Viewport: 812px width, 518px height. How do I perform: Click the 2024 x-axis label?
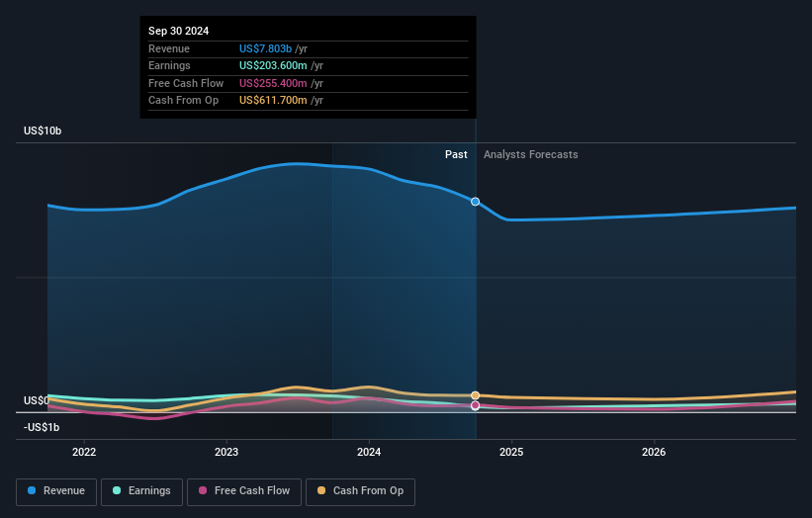[x=369, y=452]
